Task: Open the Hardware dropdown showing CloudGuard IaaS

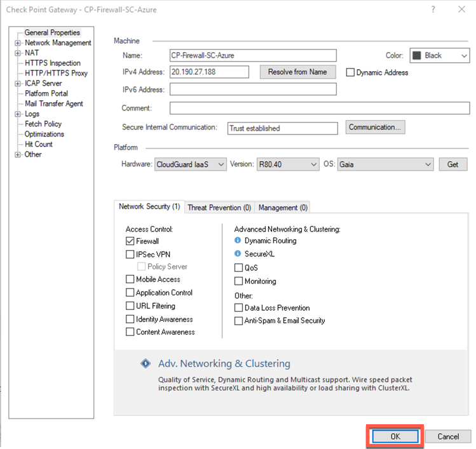Action: [191, 164]
